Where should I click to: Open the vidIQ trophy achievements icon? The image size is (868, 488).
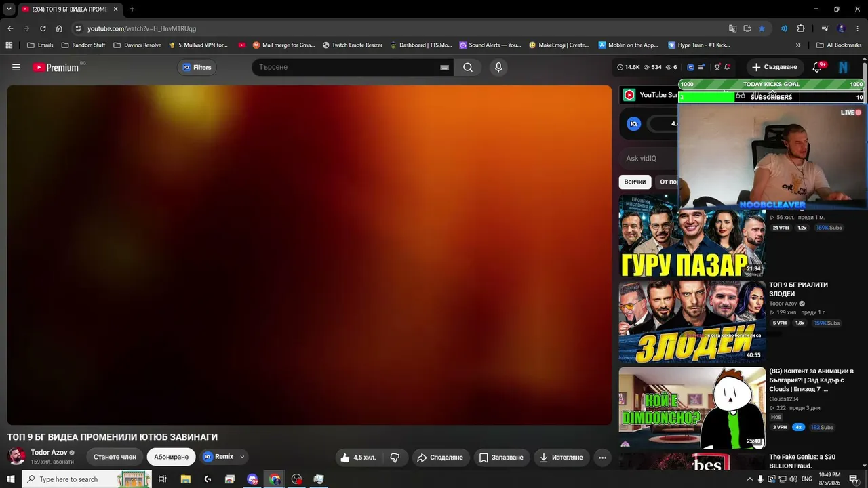717,67
